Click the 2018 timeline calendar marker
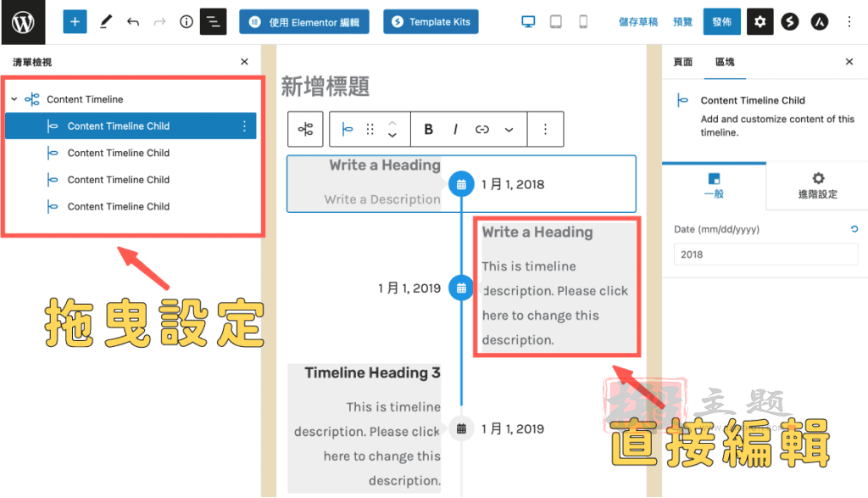868x498 pixels. click(461, 184)
